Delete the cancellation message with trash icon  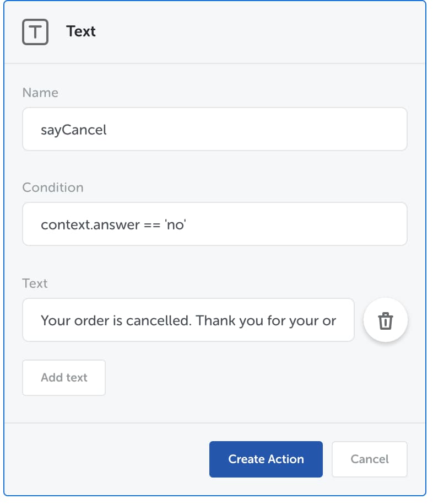click(x=385, y=320)
